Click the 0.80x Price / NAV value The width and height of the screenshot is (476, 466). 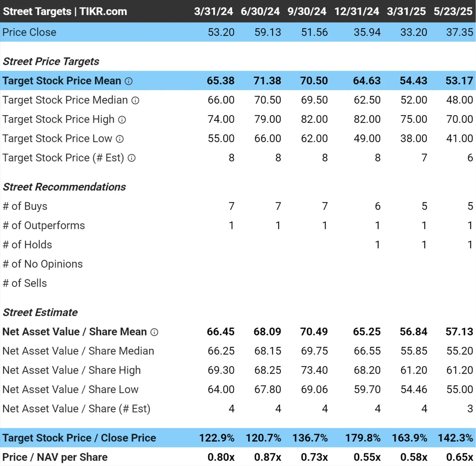pos(221,457)
